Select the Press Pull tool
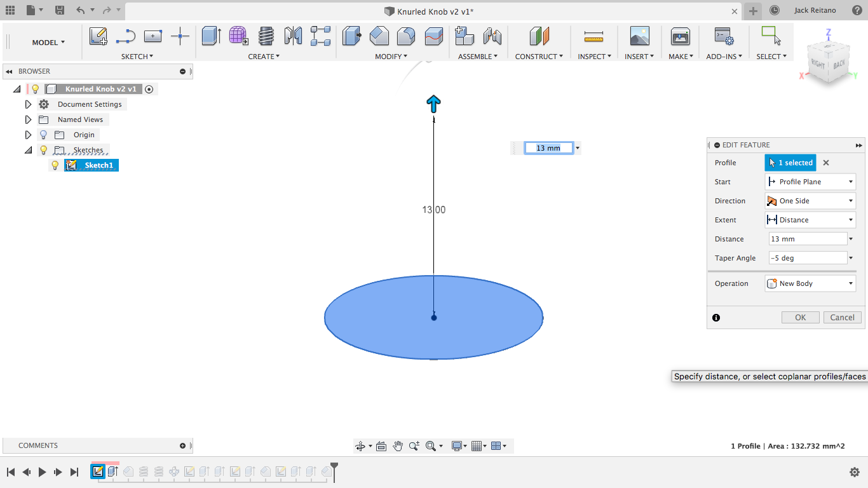The width and height of the screenshot is (868, 488). click(351, 36)
